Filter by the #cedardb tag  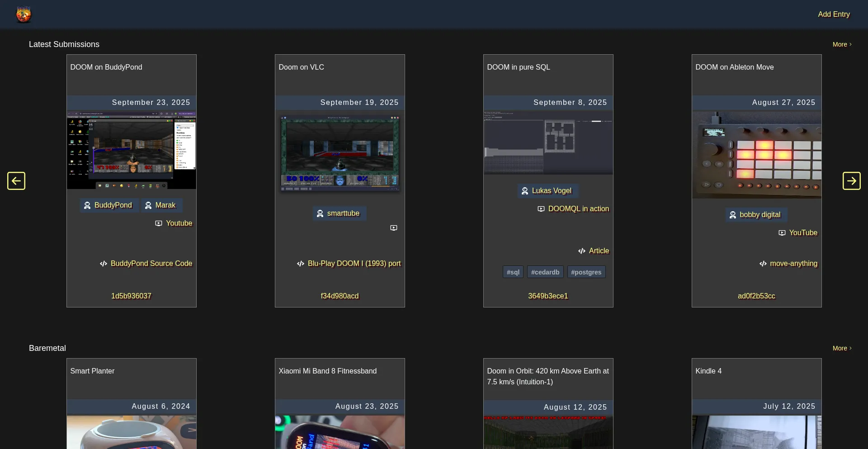click(x=545, y=272)
